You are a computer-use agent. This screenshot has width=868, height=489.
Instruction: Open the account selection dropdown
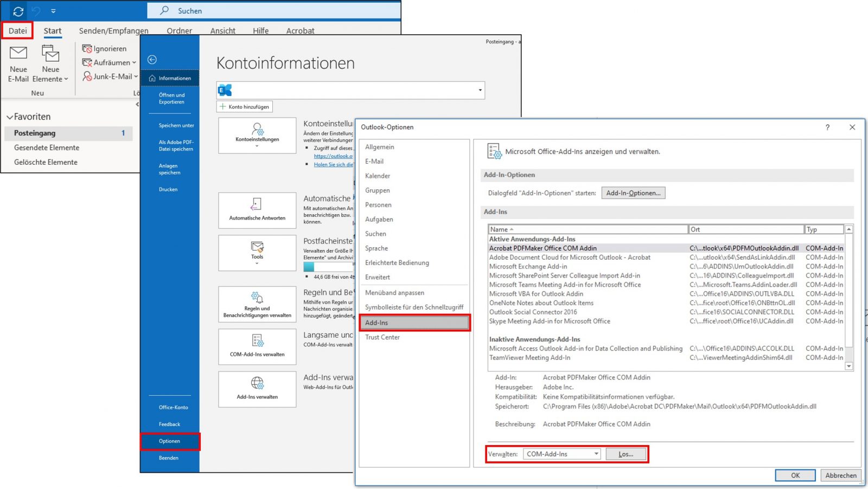coord(480,90)
